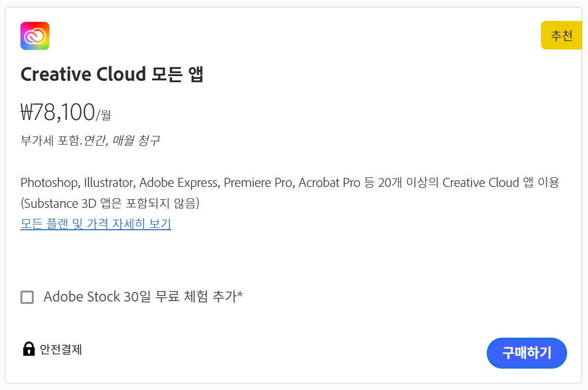
Task: Click the 부가세 포함 billing info text
Action: pos(89,140)
